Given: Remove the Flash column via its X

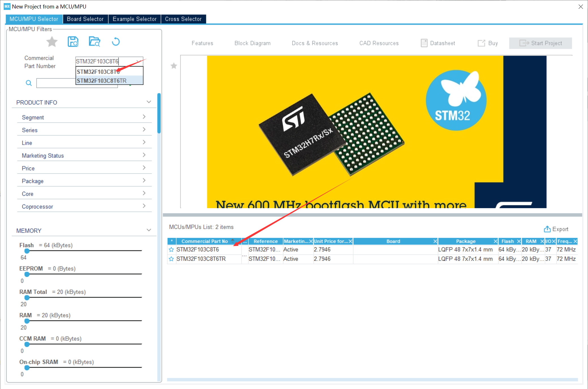Looking at the screenshot, I should [x=519, y=241].
